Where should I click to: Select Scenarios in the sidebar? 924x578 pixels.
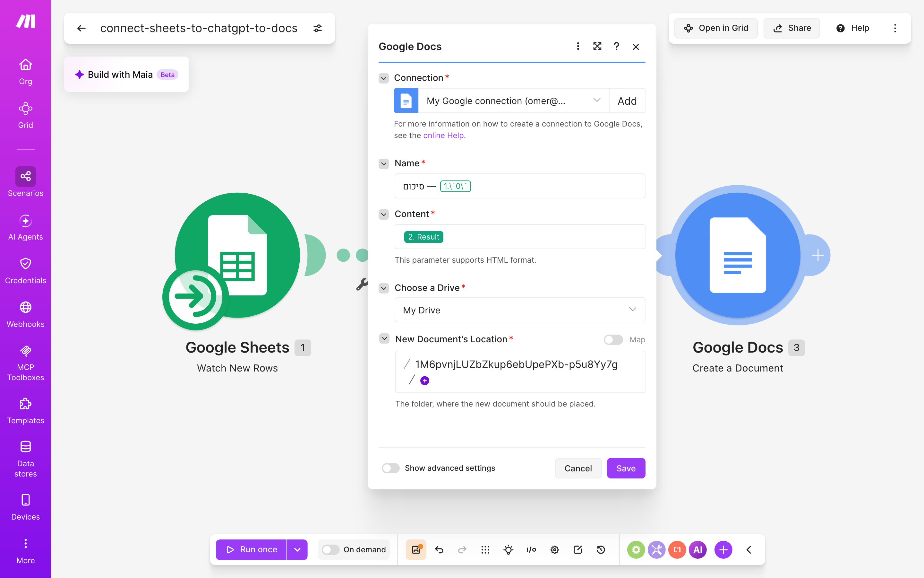(26, 182)
